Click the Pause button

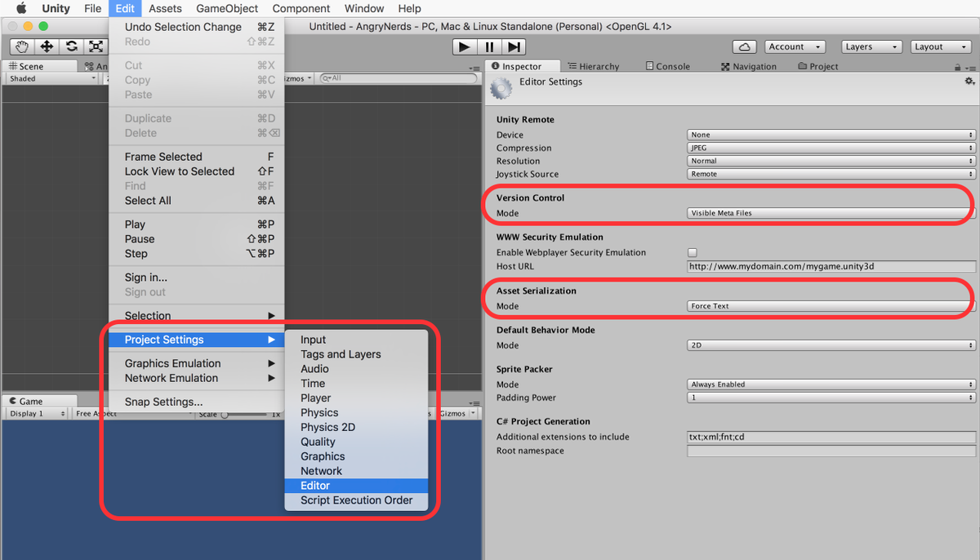click(488, 47)
